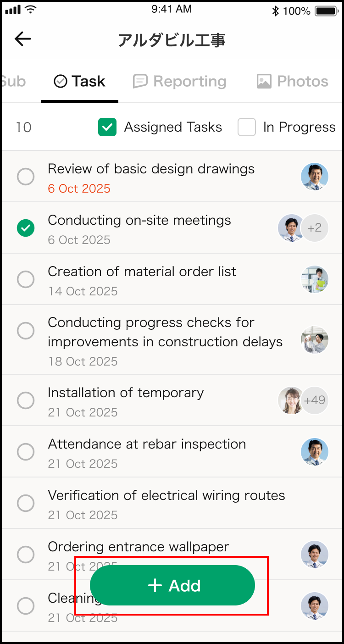Tap the Wi-Fi signal icon
Screen dimensions: 344x644
point(31,10)
